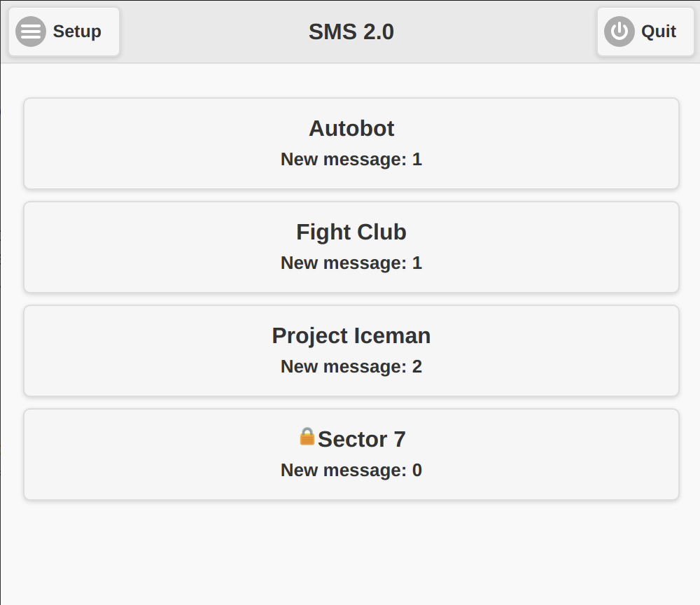Click the empty page area below Sector 7
The height and width of the screenshot is (605, 700).
pyautogui.click(x=350, y=553)
